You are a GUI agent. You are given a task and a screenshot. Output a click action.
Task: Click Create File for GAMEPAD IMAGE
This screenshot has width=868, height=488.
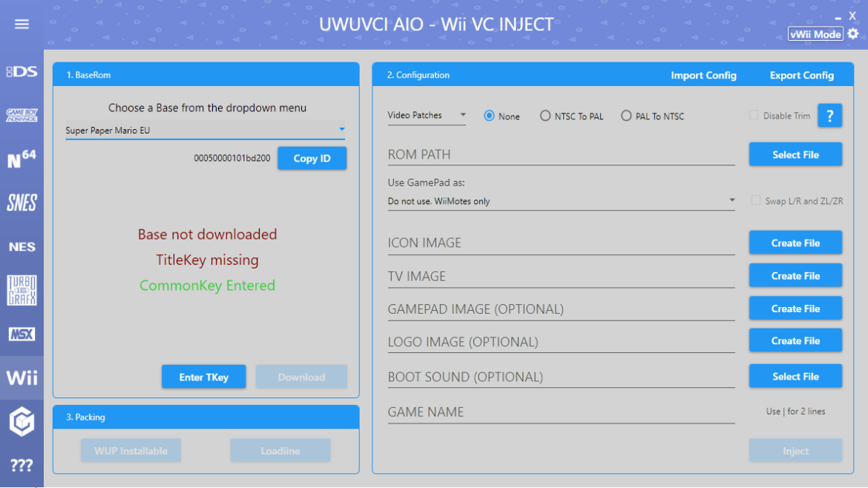click(795, 309)
